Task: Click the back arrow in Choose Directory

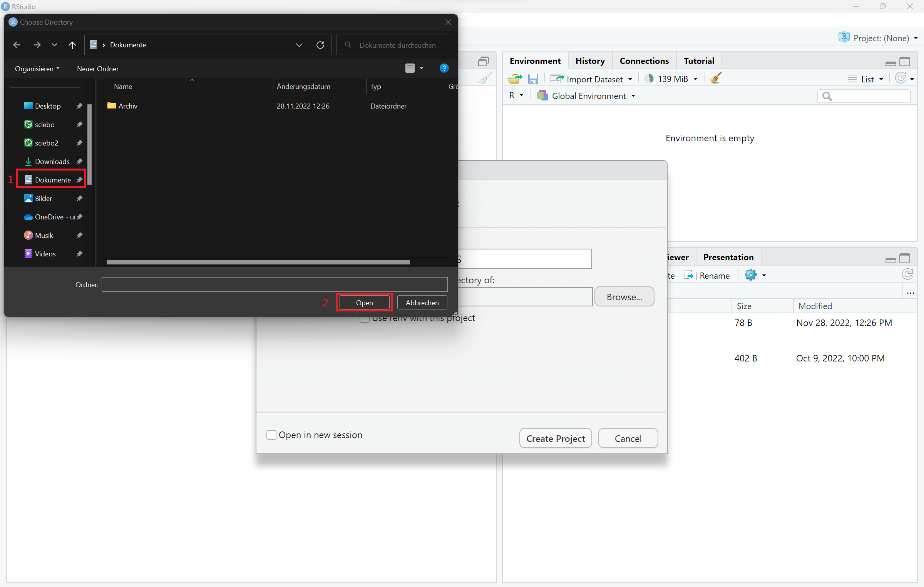Action: [x=17, y=45]
